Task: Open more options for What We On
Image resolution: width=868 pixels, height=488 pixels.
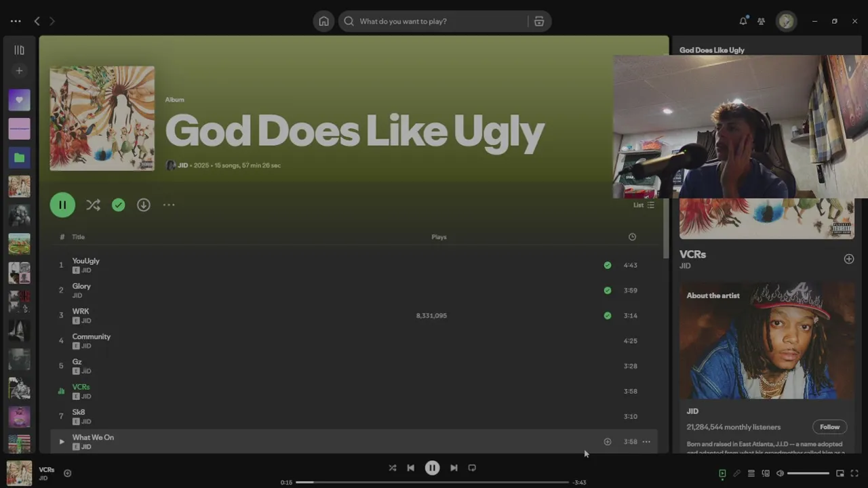Action: [646, 442]
